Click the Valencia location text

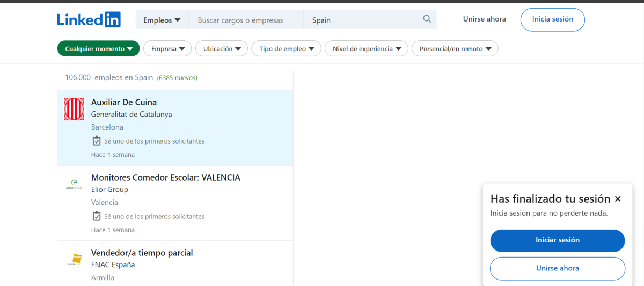pos(105,203)
